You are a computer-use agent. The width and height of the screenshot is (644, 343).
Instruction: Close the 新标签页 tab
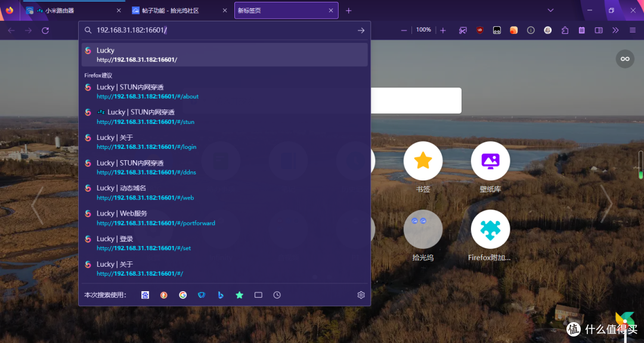pyautogui.click(x=331, y=11)
